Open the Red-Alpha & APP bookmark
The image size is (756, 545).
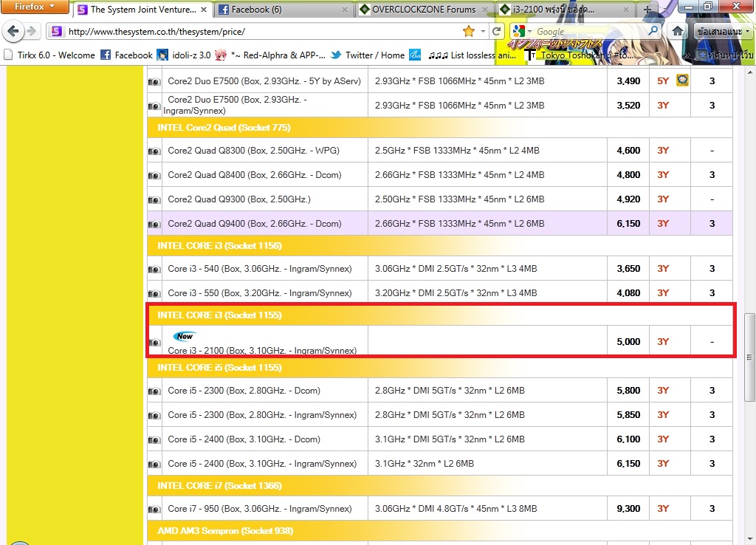pos(270,55)
